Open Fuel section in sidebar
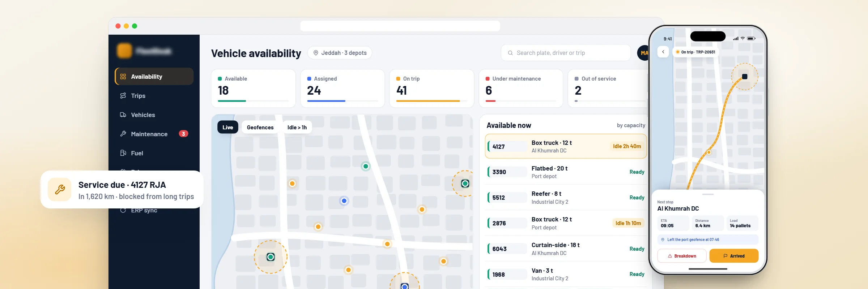This screenshot has height=289, width=868. [154, 153]
